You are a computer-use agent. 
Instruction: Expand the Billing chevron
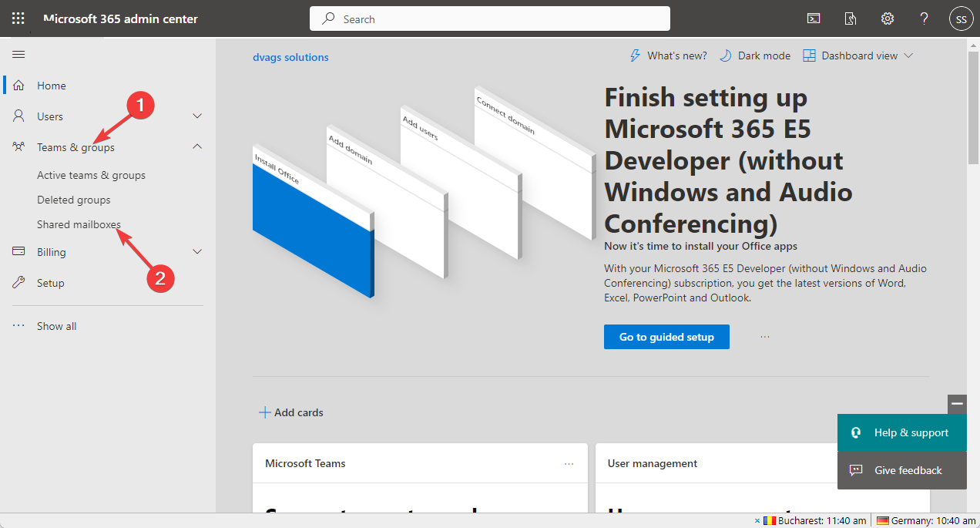pos(197,251)
